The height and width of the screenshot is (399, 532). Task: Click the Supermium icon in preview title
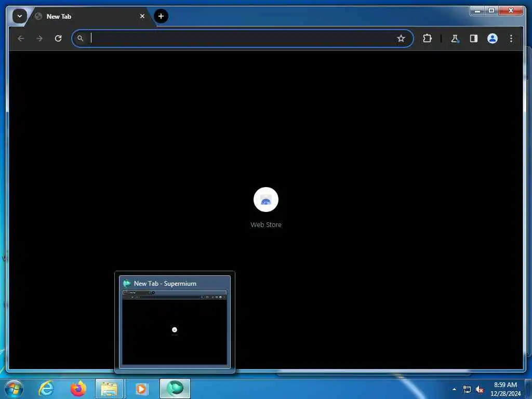[127, 283]
